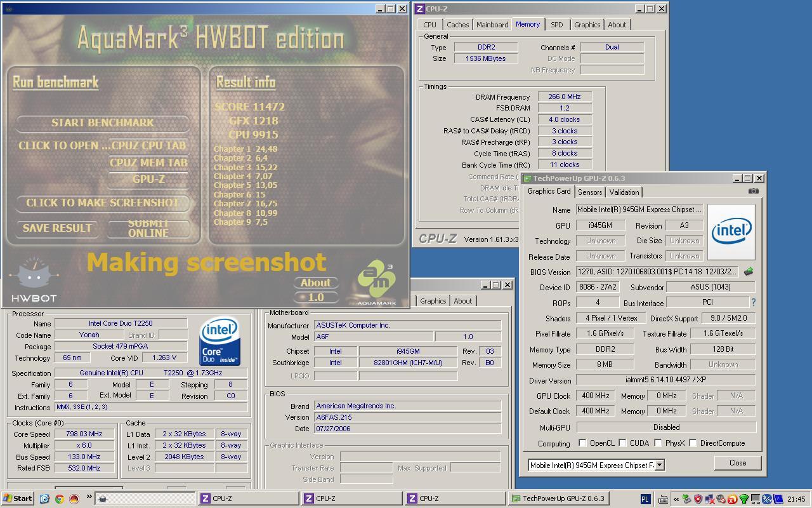Viewport: 812px width, 508px height.
Task: Click the gray network monitor tray icon
Action: (x=755, y=499)
